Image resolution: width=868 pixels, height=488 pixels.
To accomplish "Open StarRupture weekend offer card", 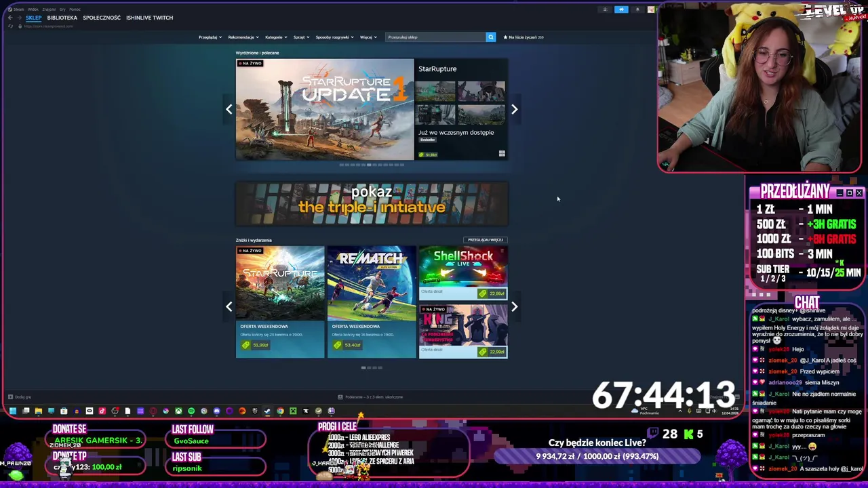I will click(x=280, y=302).
